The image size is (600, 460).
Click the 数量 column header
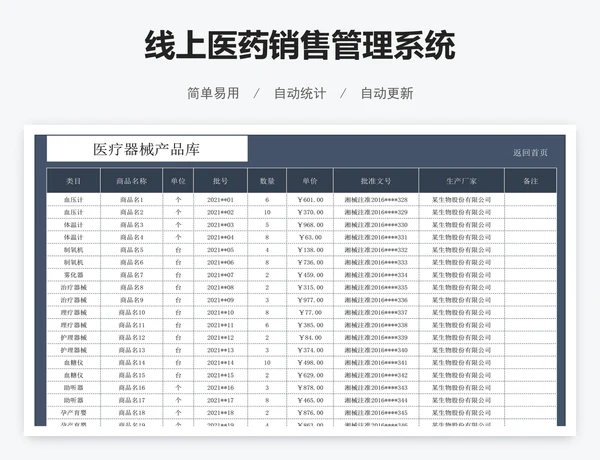click(x=267, y=181)
